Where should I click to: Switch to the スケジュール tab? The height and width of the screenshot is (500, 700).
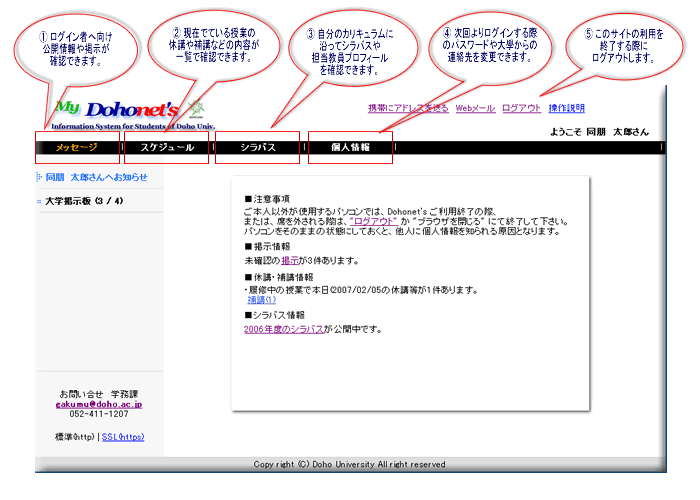click(x=167, y=148)
